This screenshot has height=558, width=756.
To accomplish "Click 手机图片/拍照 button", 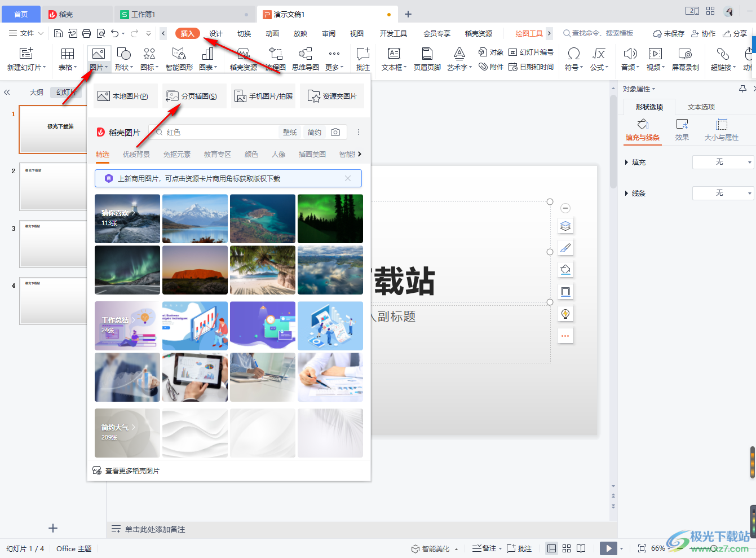I will [x=263, y=96].
